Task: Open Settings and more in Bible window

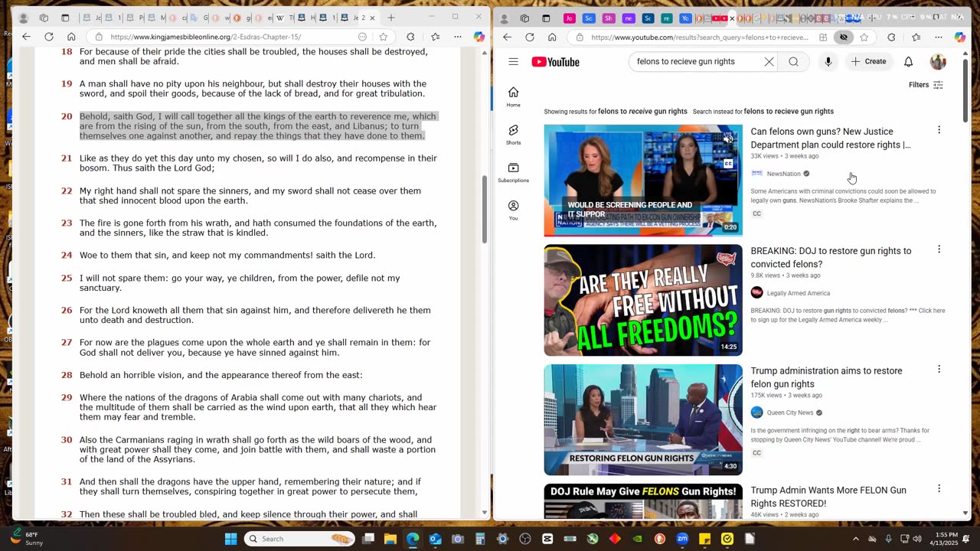Action: point(458,36)
